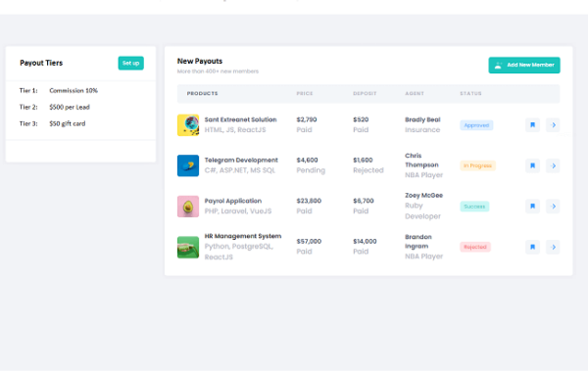Open the Telegram Development product title
The width and height of the screenshot is (588, 371).
tap(241, 160)
